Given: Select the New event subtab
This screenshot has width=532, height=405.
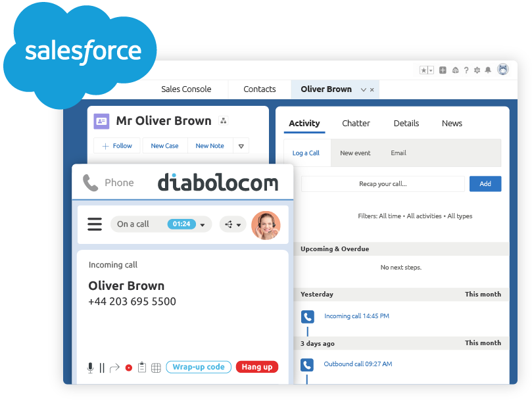Looking at the screenshot, I should [x=355, y=153].
